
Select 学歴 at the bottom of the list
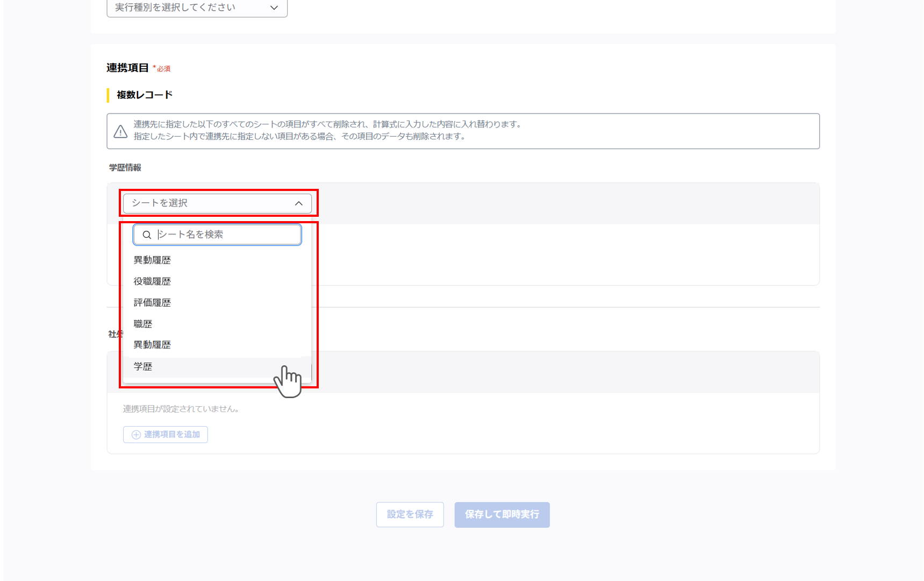143,366
